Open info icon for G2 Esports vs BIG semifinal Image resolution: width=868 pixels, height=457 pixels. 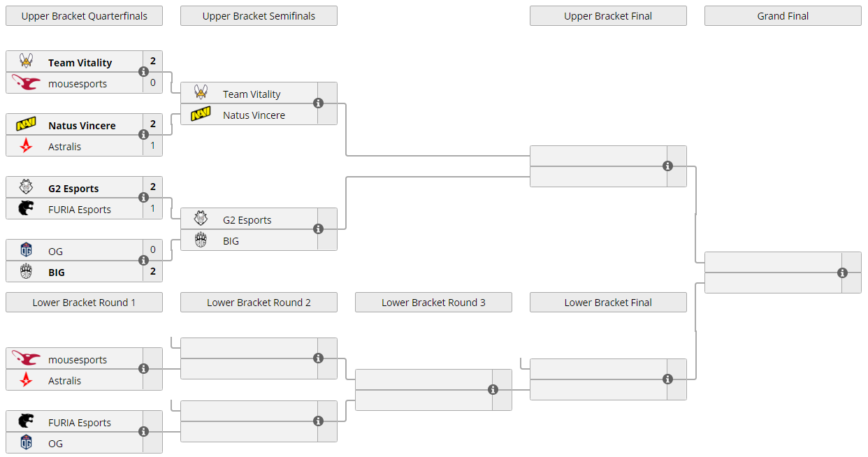coord(318,229)
